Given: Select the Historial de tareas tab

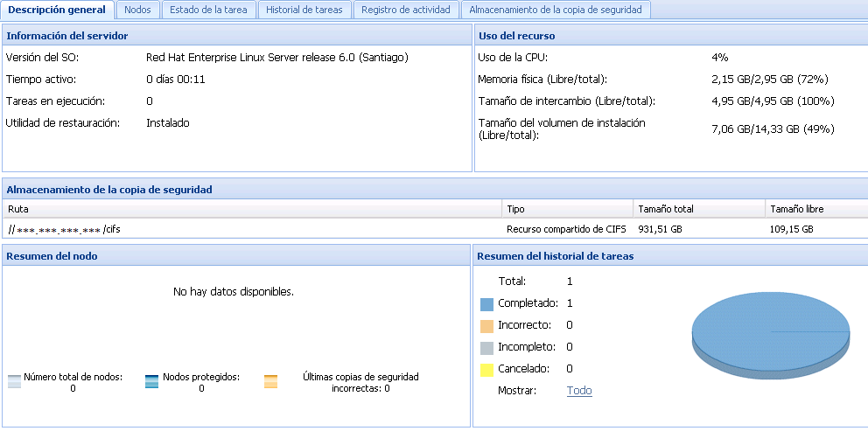Looking at the screenshot, I should click(x=305, y=10).
